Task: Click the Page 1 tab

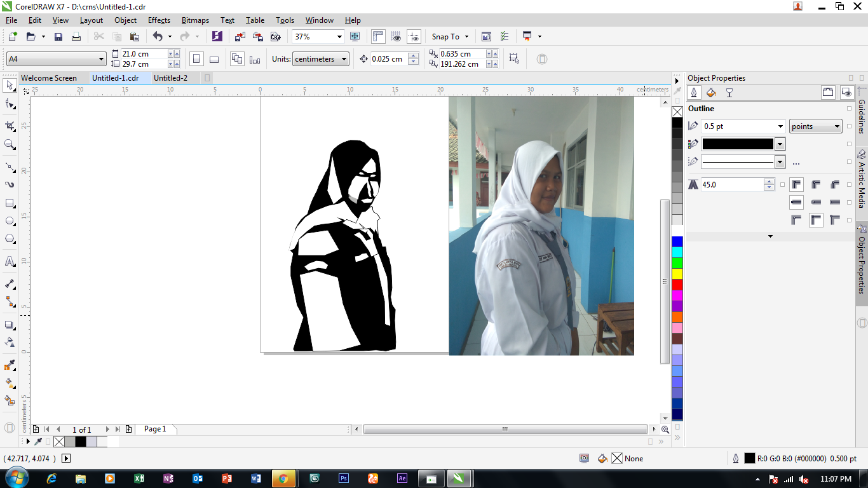Action: point(155,430)
